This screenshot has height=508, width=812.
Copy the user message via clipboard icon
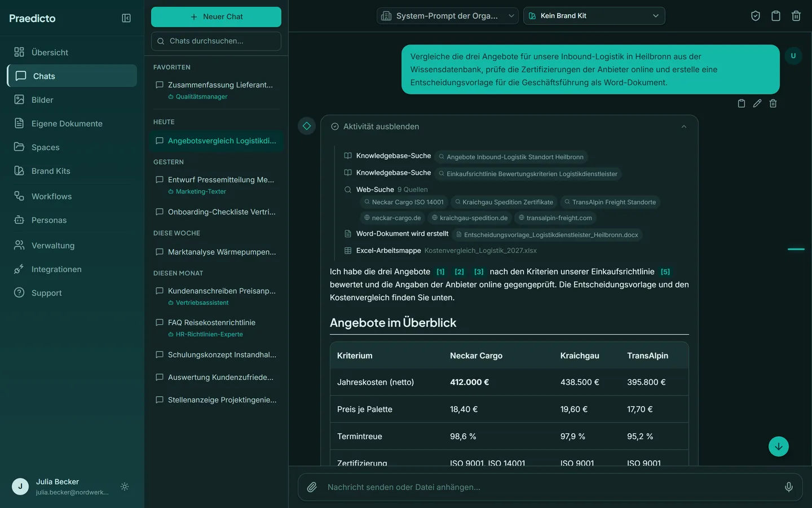coord(742,103)
